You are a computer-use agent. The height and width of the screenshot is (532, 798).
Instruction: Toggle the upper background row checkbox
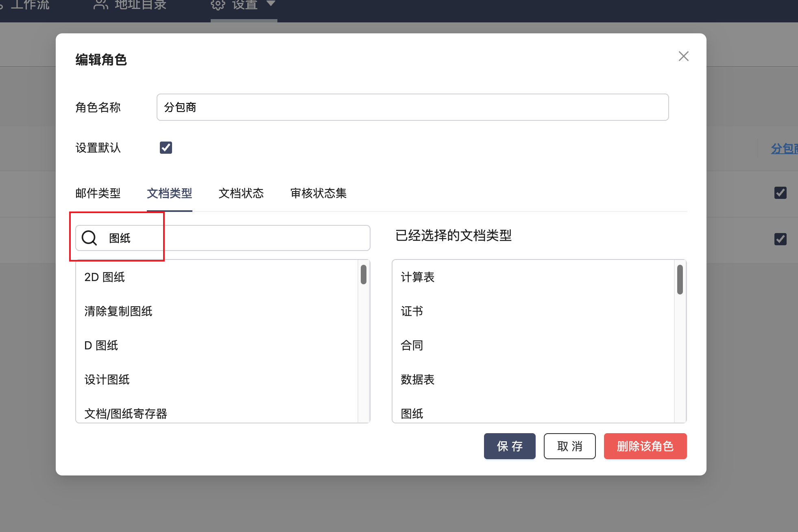point(780,193)
